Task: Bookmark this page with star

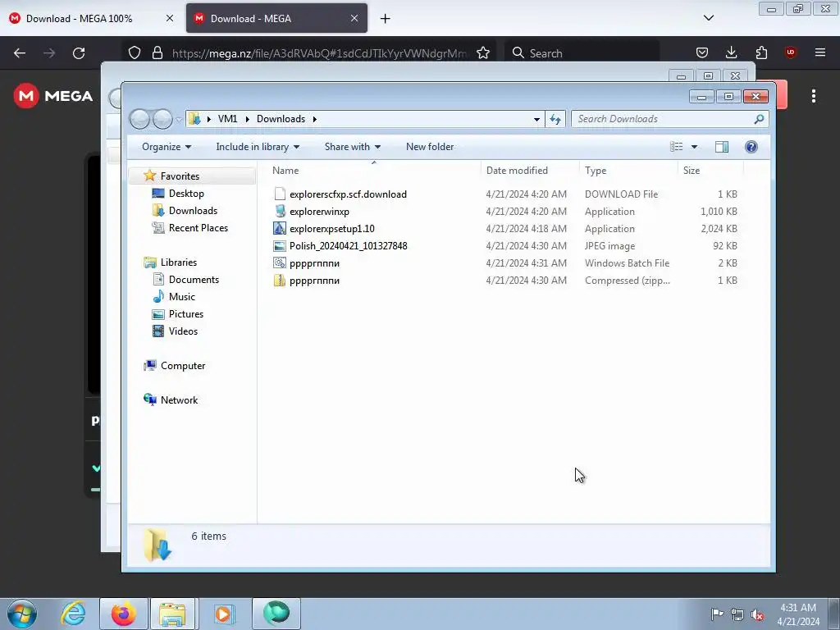Action: click(483, 53)
